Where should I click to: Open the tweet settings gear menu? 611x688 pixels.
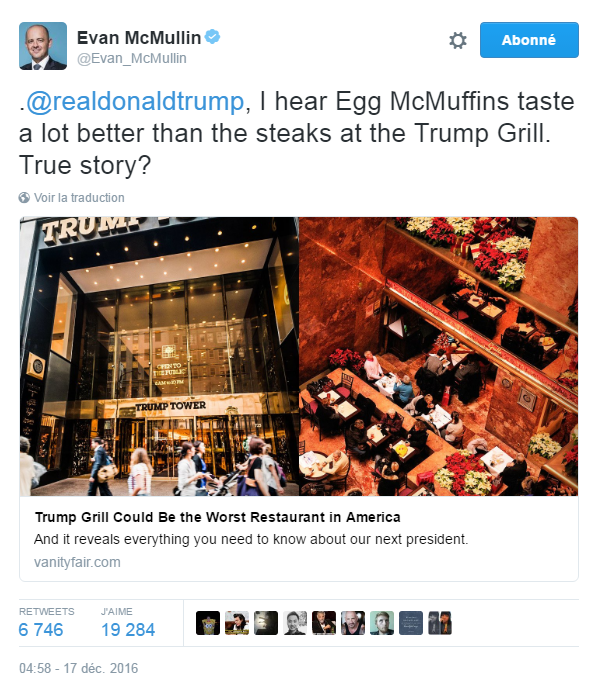click(x=458, y=41)
